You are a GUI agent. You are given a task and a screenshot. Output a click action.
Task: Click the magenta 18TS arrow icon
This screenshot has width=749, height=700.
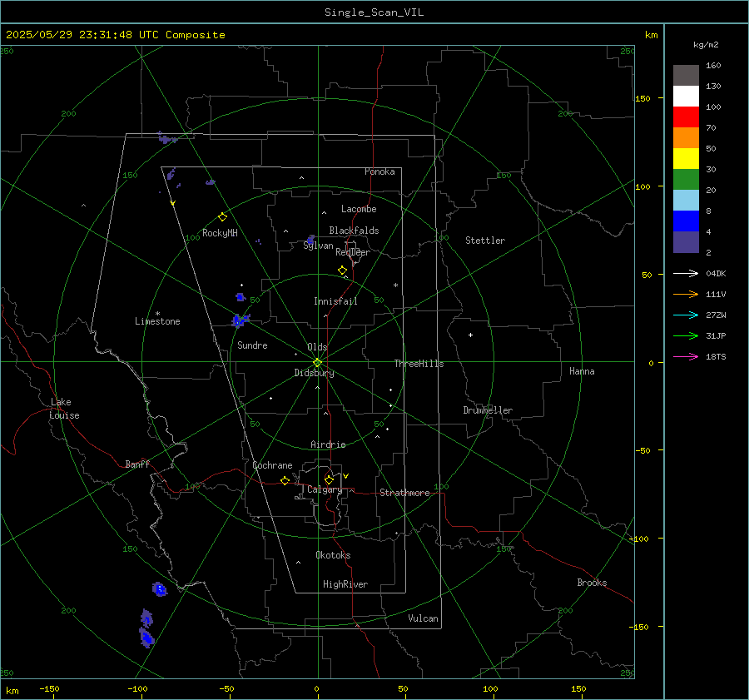686,356
